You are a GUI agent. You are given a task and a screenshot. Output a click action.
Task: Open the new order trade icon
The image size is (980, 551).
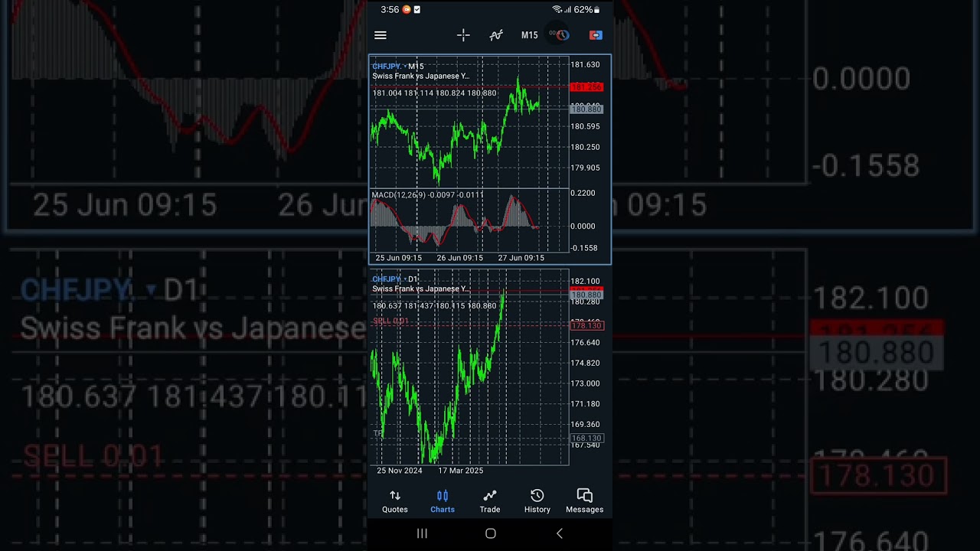[x=596, y=35]
